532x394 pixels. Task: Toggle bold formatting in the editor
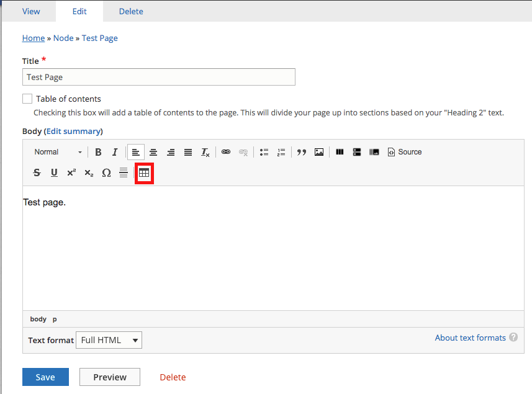click(98, 152)
